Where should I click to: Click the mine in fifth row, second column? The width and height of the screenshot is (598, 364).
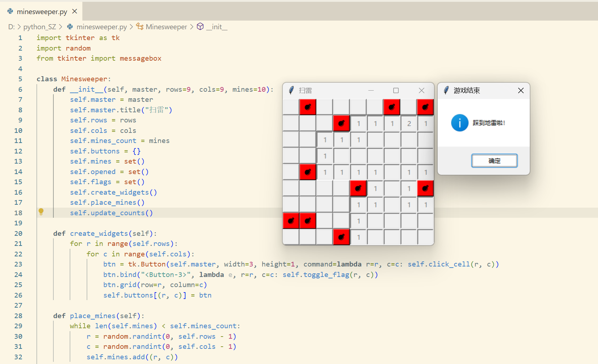coord(308,172)
